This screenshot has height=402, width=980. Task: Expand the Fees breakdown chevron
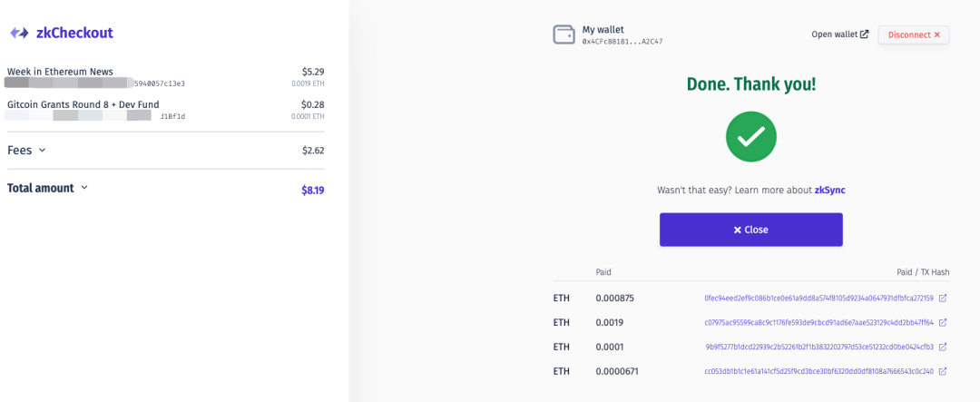point(42,151)
